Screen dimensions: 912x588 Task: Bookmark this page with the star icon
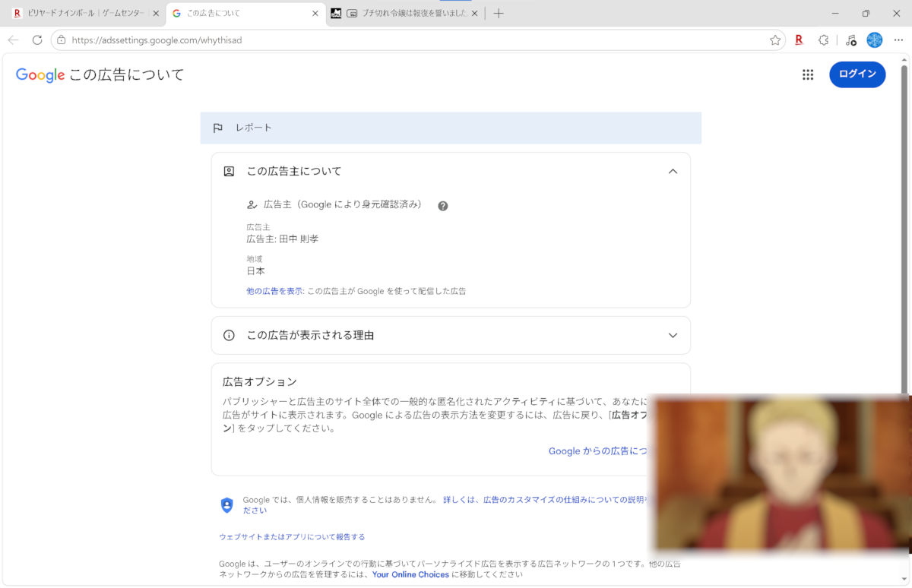point(775,40)
